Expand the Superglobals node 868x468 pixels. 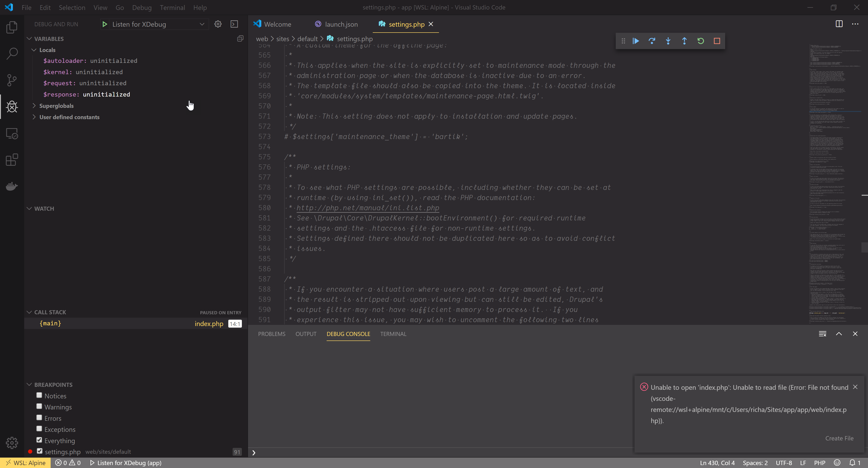click(34, 106)
